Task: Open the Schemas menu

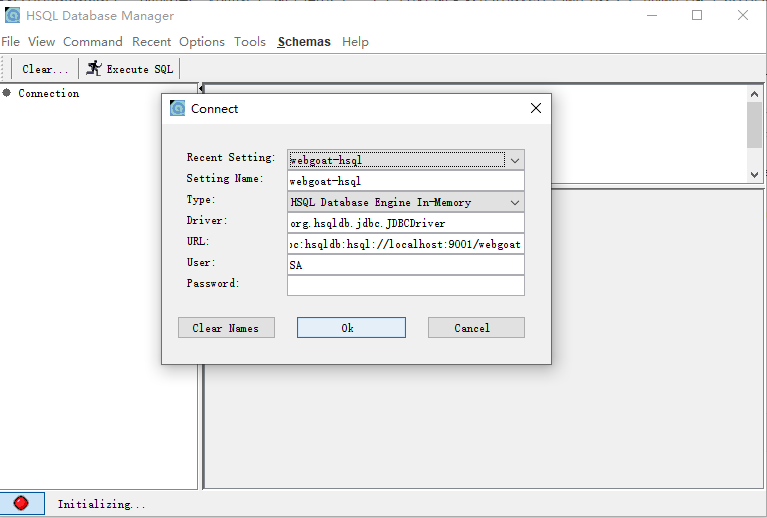Action: [x=304, y=42]
